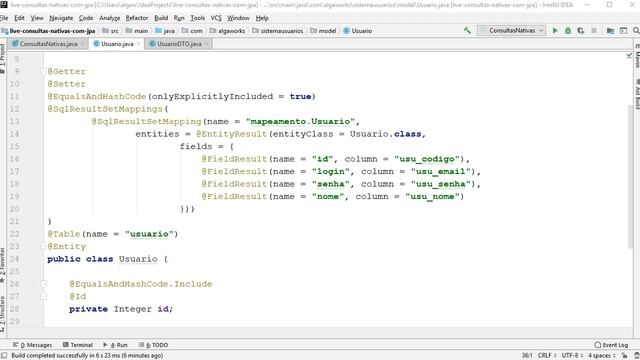Collapse the code fold at line 26
This screenshot has height=360, width=640.
[x=43, y=284]
